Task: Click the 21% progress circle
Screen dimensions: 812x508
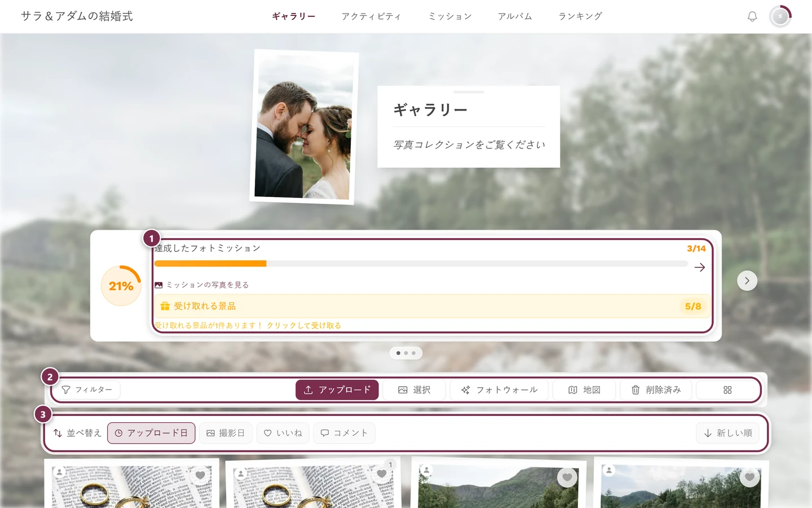Action: pyautogui.click(x=121, y=286)
